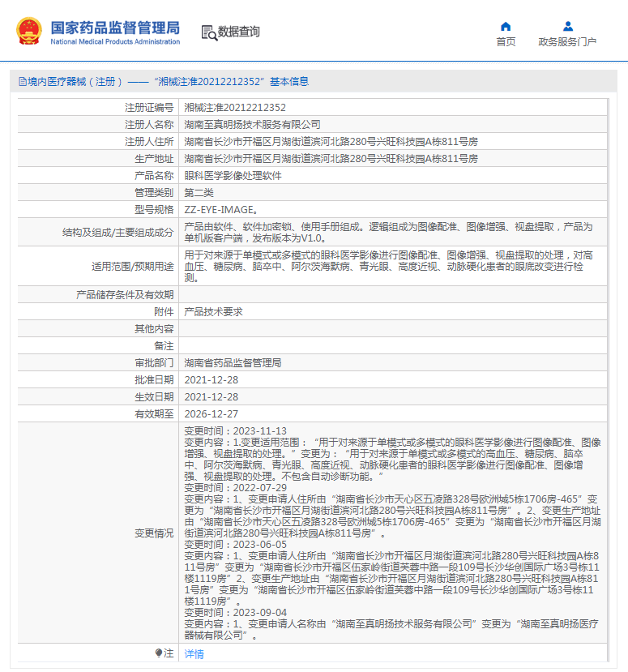Click the 结构及组成 description text
The height and width of the screenshot is (672, 628).
[388, 233]
